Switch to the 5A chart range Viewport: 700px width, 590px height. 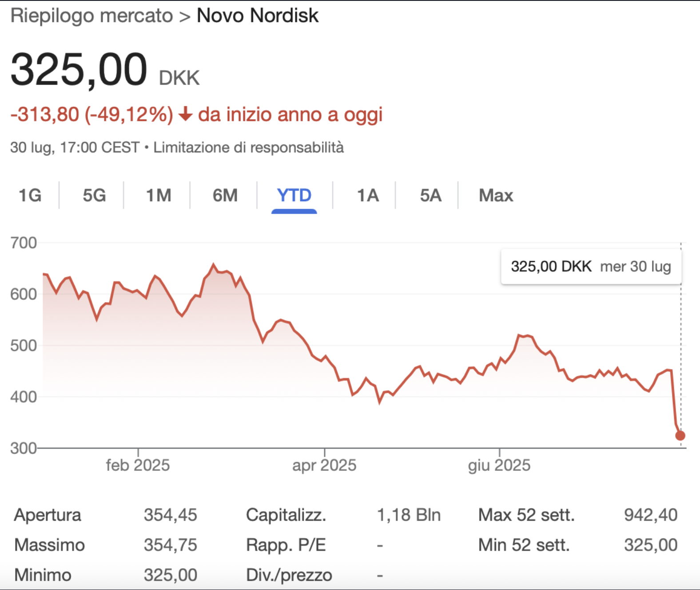click(x=430, y=195)
